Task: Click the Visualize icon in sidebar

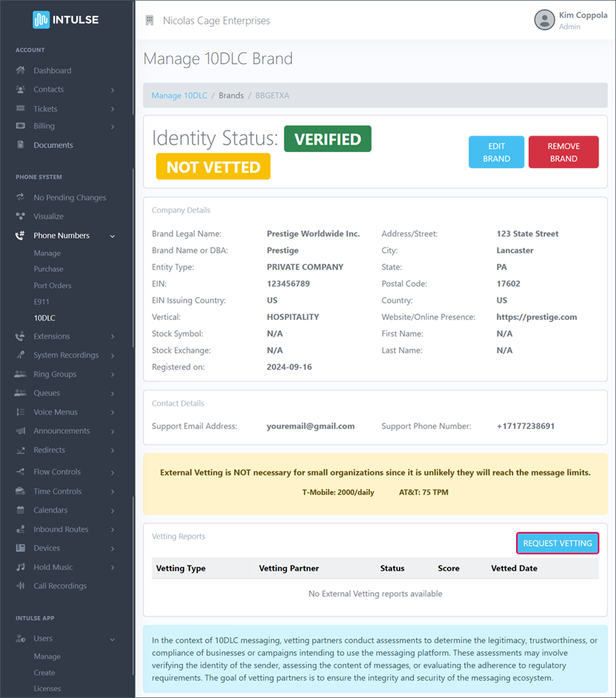Action: point(20,216)
